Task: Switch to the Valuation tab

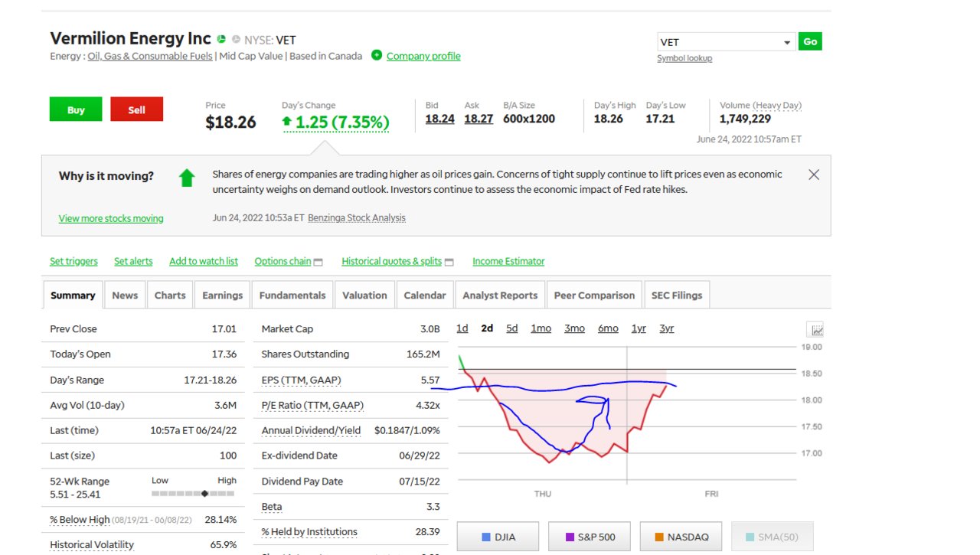Action: click(x=364, y=295)
